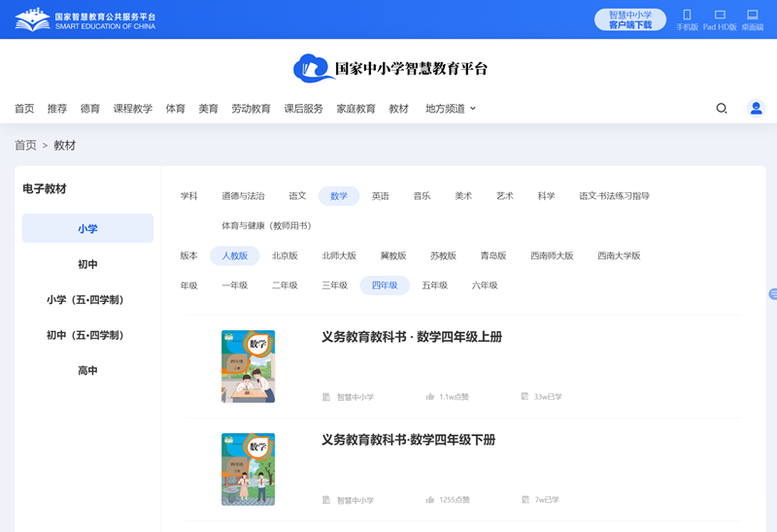777x532 pixels.
Task: Click the Smart Education of China logo
Action: tap(84, 19)
